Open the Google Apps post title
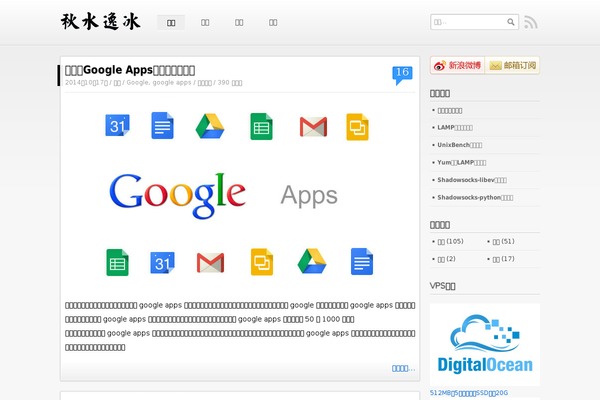 [x=130, y=70]
